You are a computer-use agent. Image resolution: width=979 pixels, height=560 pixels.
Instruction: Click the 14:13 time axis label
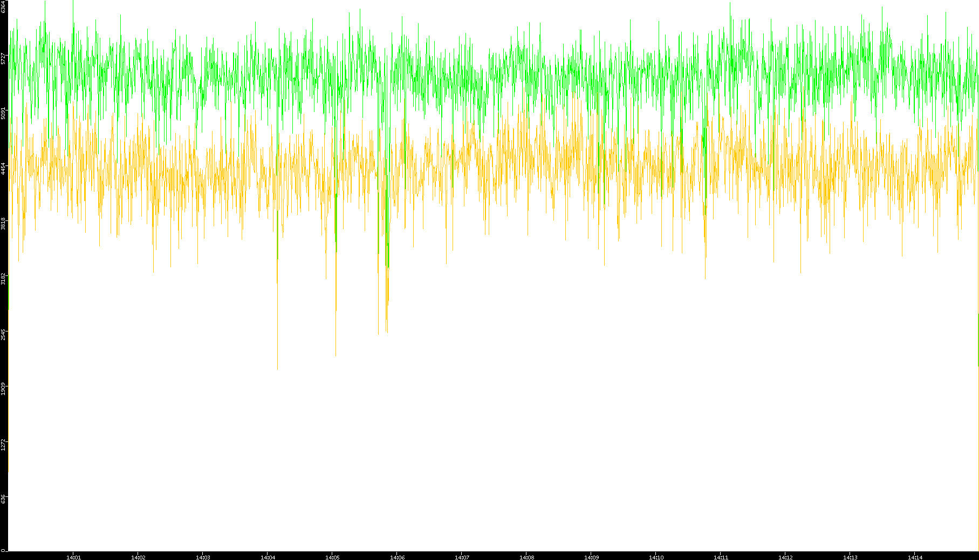pos(850,557)
